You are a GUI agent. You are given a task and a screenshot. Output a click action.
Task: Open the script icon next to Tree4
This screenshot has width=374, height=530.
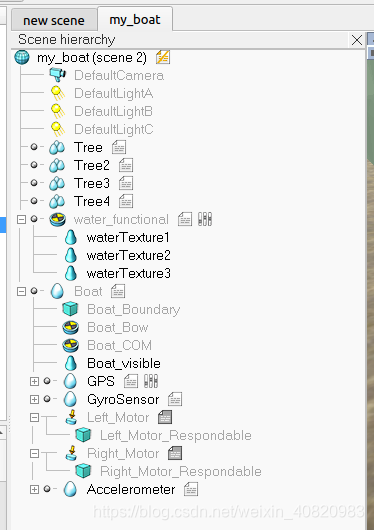point(126,201)
